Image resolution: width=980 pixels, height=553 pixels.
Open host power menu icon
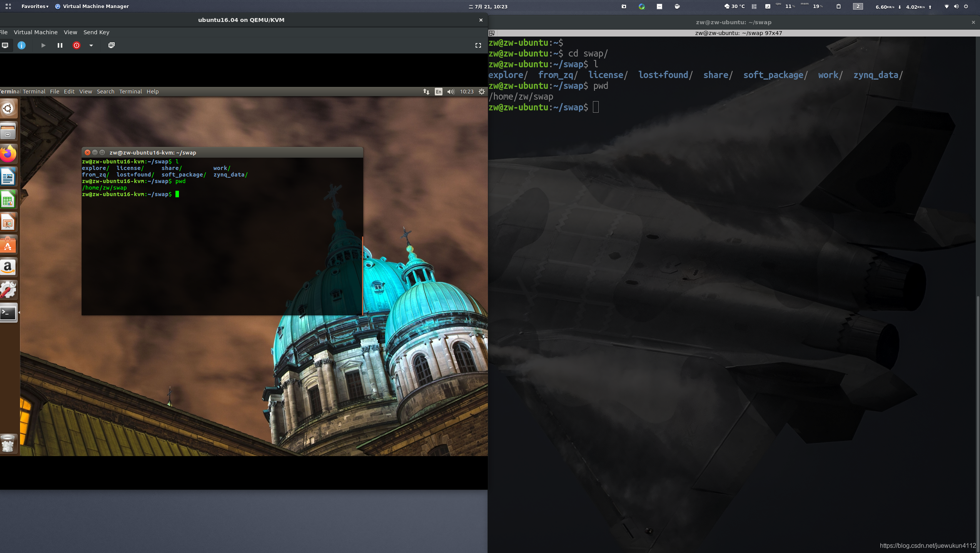click(x=966, y=7)
